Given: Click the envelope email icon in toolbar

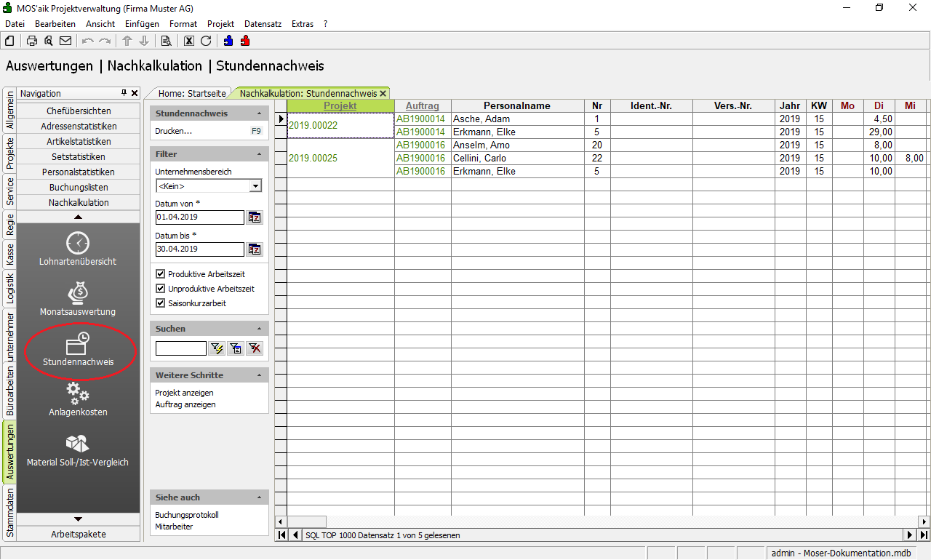Looking at the screenshot, I should click(65, 41).
